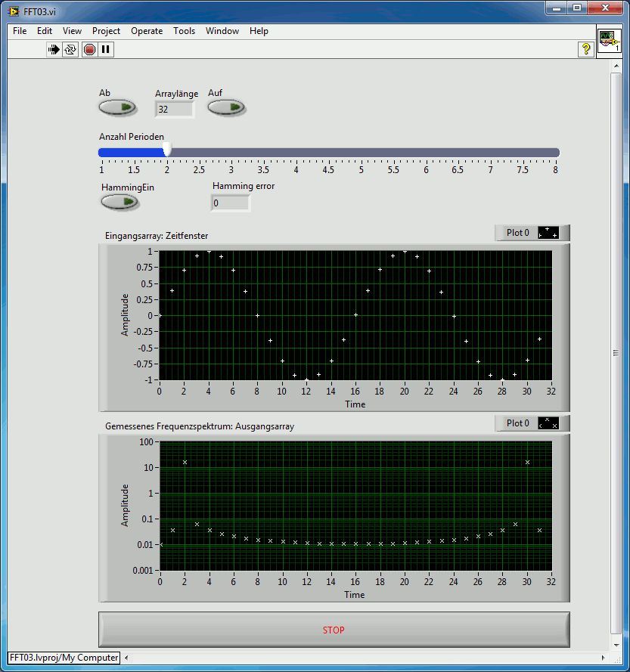Open the Tools menu

point(184,31)
